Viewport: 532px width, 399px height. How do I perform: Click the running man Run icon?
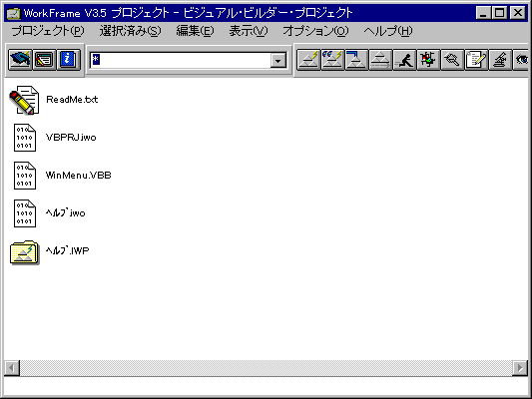(x=405, y=60)
